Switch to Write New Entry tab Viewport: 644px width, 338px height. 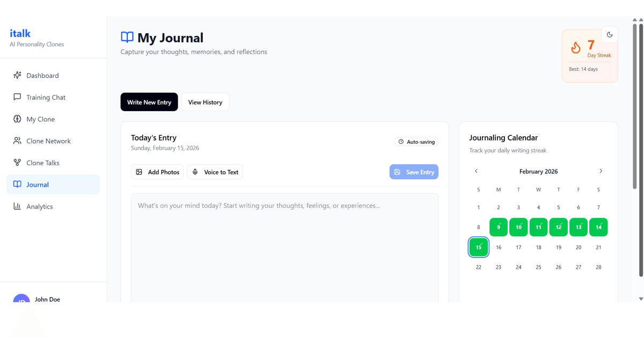tap(149, 102)
